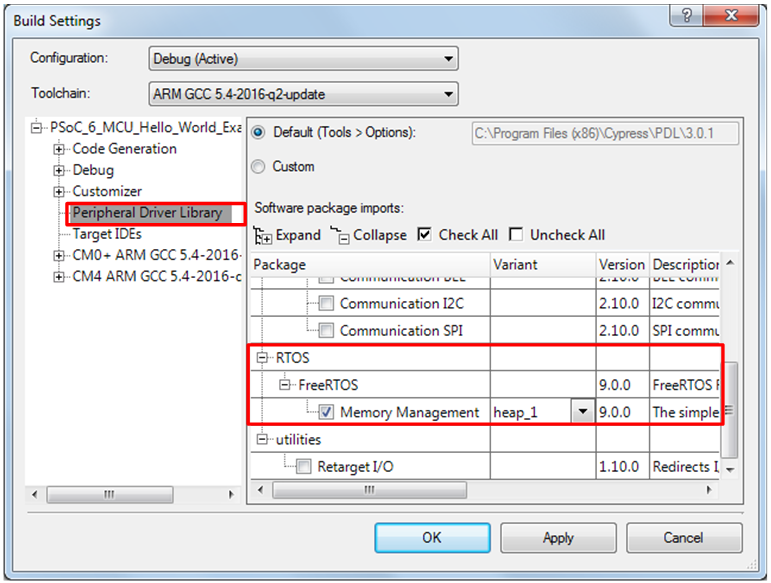This screenshot has height=583, width=771.
Task: Expand the Debug tree node
Action: [59, 170]
